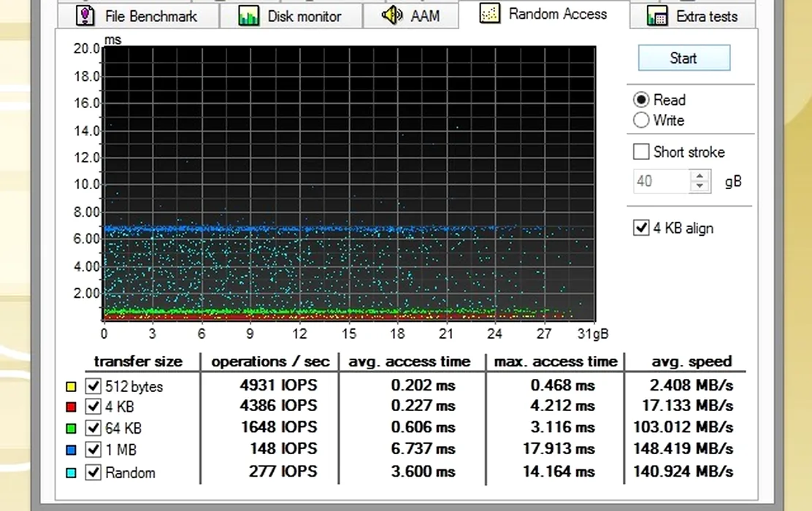Viewport: 812px width, 511px height.
Task: Open the Extra tests tab
Action: 706,16
